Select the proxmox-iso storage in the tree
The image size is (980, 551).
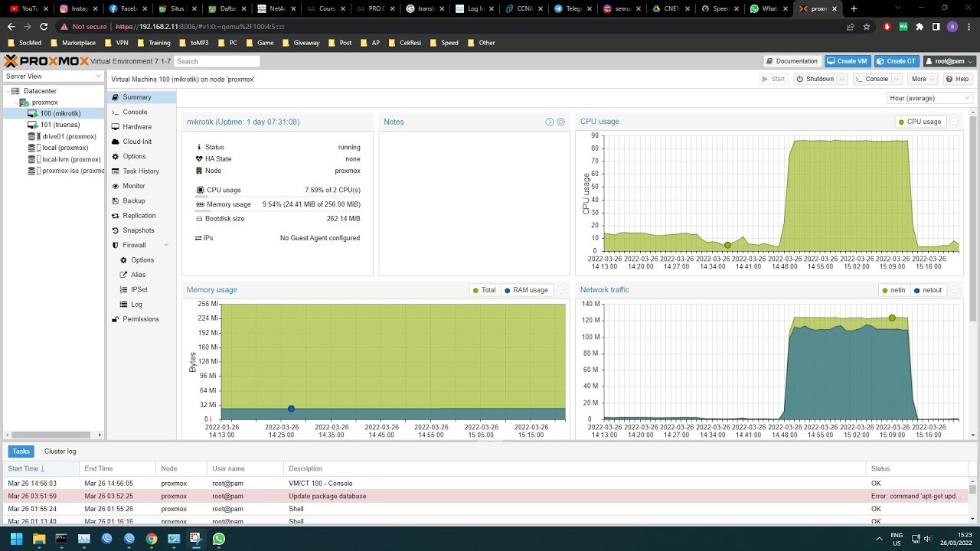pos(54,171)
